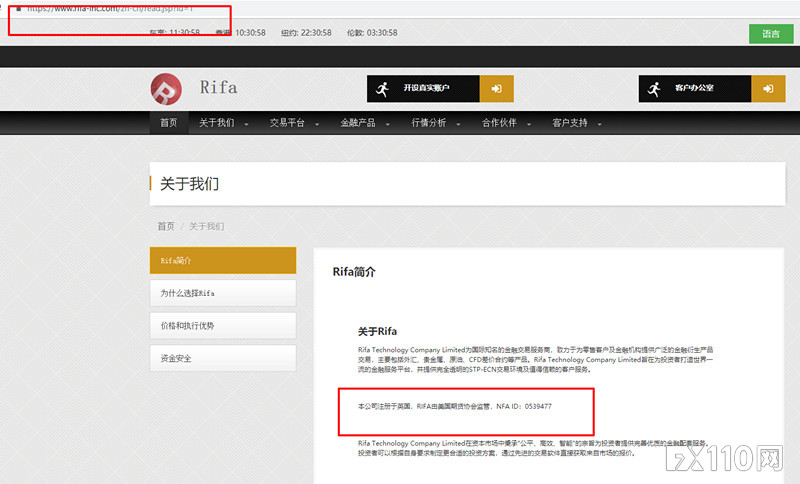The width and height of the screenshot is (800, 484).
Task: Click the orange login arrow after 开设真实账户
Action: click(x=496, y=89)
